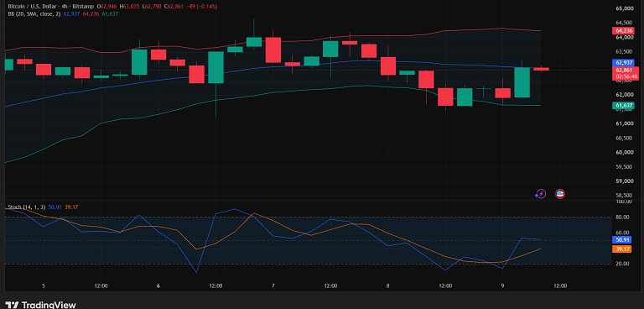This screenshot has width=644, height=309.
Task: Click the BB basis value 62,937 in legend
Action: click(x=72, y=13)
